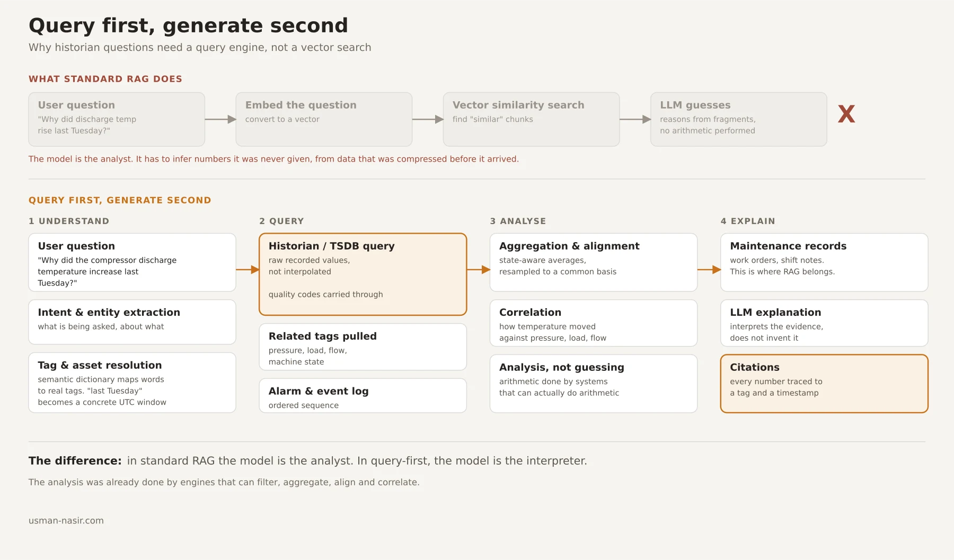The image size is (954, 560).
Task: Click orange arrow into Historian / TSDB query
Action: coord(248,270)
